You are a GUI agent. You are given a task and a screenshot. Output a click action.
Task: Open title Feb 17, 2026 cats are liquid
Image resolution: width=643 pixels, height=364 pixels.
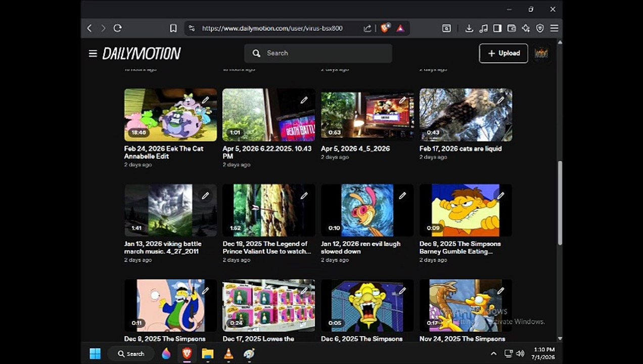461,149
